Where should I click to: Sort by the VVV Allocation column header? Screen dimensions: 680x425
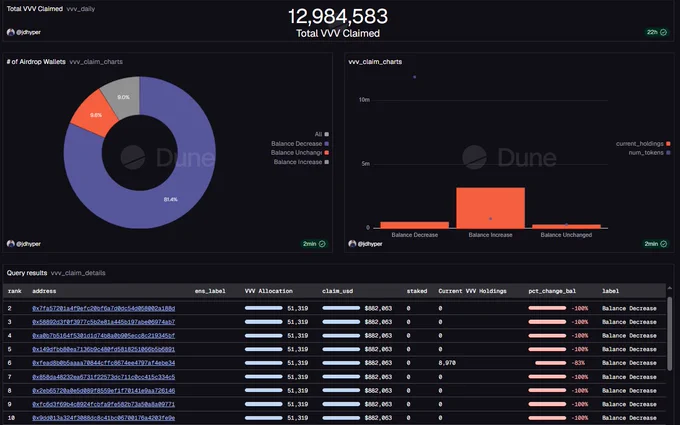tap(268, 291)
